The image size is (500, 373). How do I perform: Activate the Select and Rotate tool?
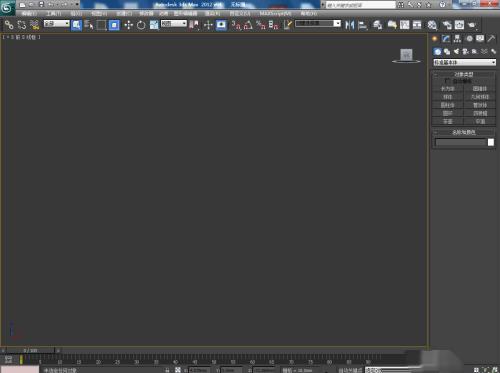pyautogui.click(x=141, y=25)
